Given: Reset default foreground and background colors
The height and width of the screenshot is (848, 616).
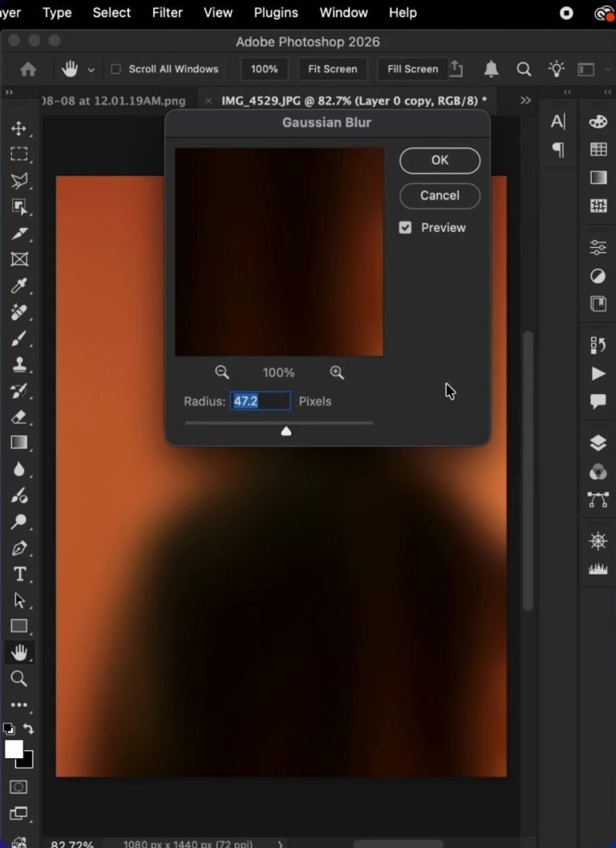Looking at the screenshot, I should 9,729.
